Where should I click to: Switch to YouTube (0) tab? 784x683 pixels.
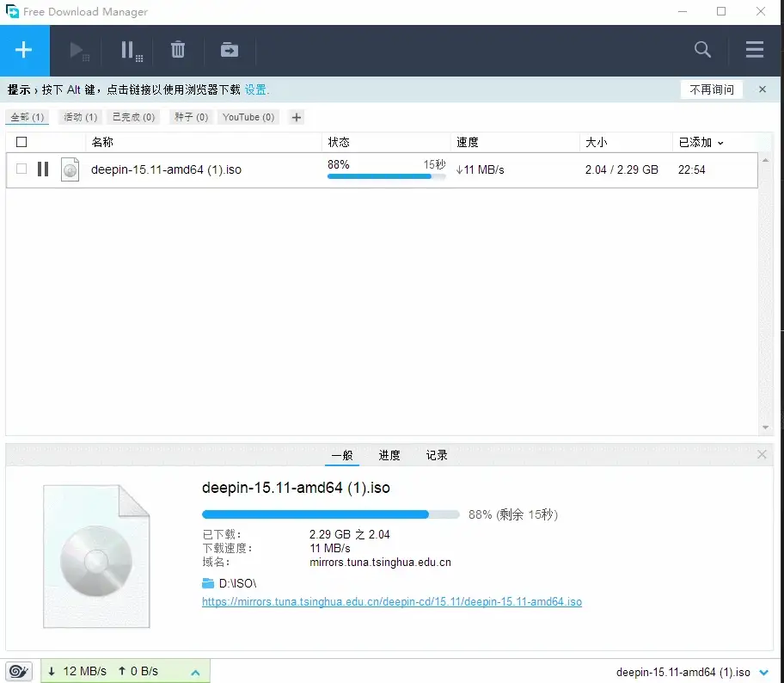(248, 117)
